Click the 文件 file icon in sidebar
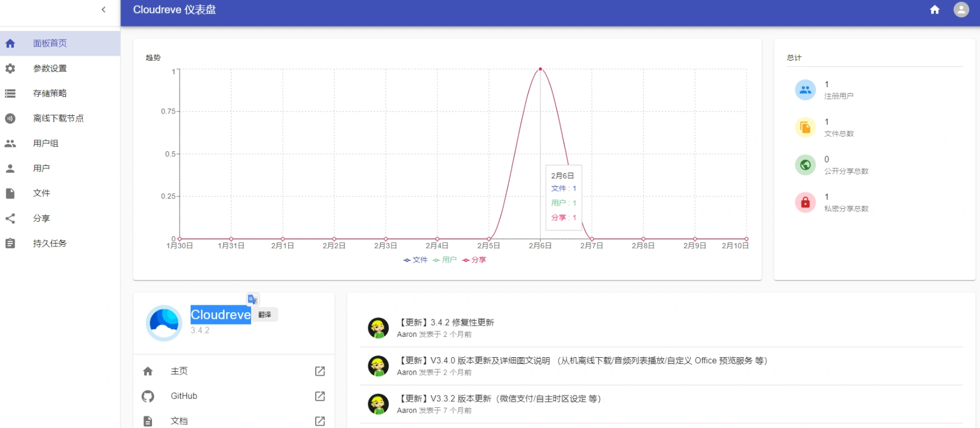 click(x=10, y=193)
